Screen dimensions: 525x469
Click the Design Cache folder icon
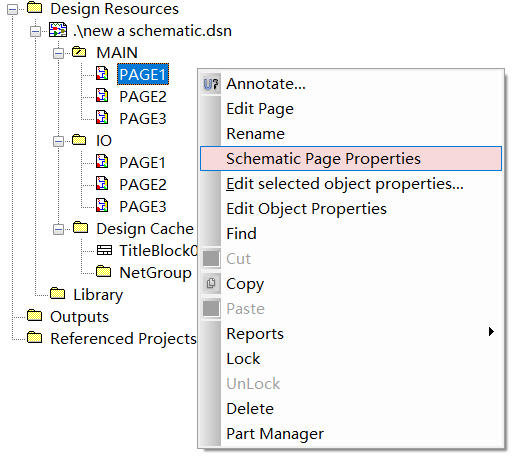click(x=80, y=227)
